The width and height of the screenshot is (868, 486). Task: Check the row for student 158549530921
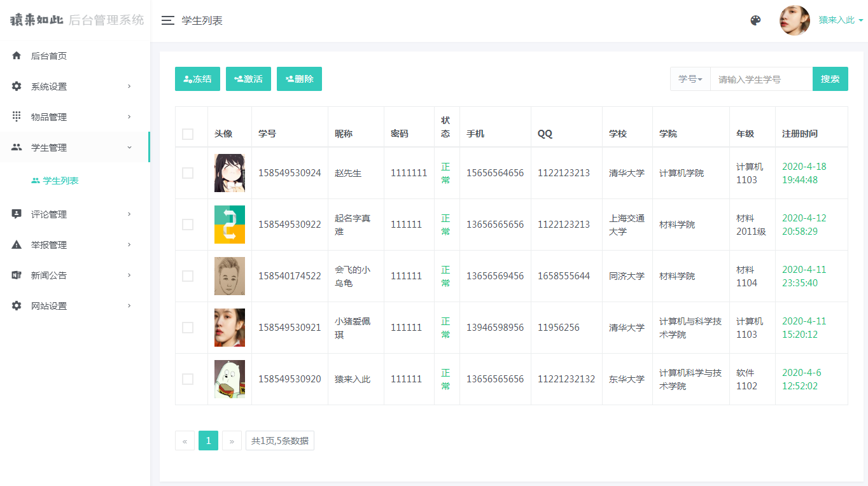pos(188,328)
